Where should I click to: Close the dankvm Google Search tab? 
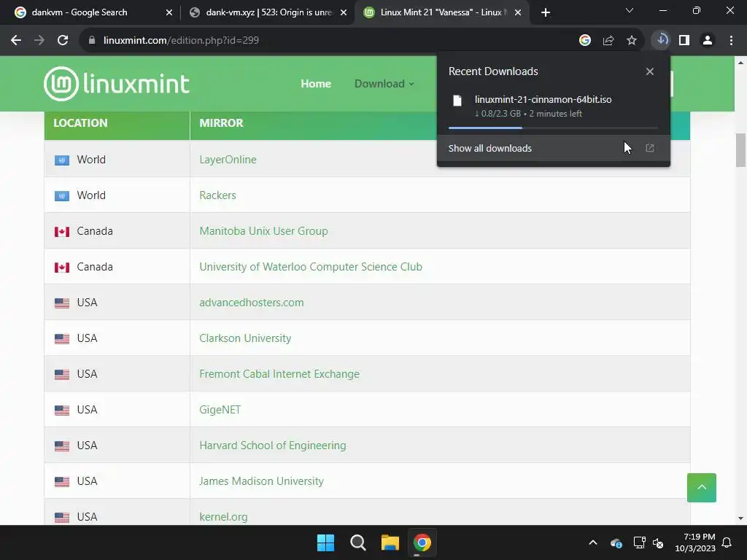tap(169, 13)
